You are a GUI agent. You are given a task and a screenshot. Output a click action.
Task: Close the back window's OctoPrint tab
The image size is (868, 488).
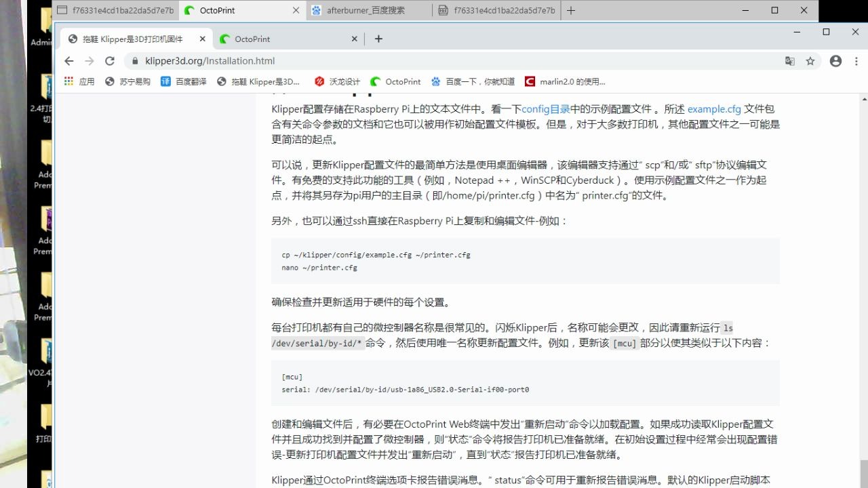(296, 10)
